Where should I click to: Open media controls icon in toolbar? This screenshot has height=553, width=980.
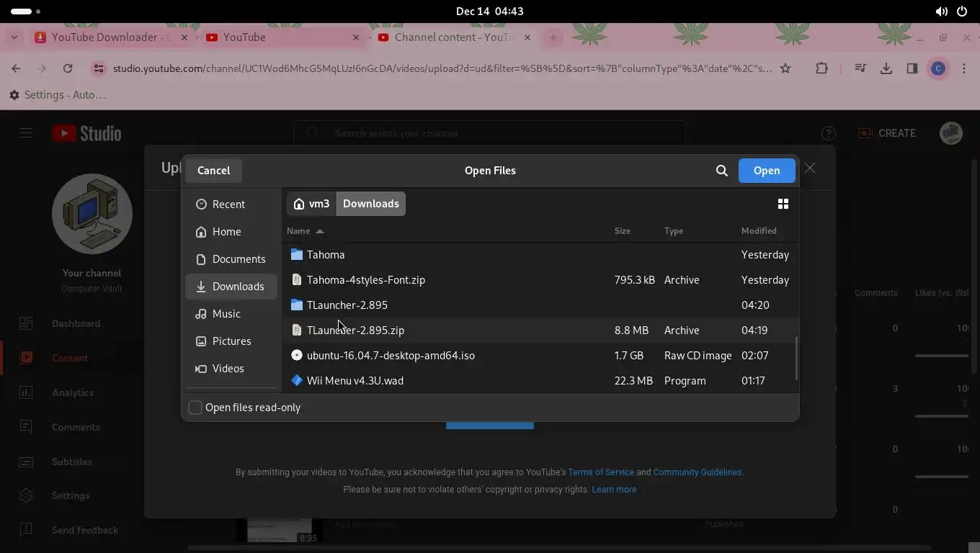click(x=860, y=68)
